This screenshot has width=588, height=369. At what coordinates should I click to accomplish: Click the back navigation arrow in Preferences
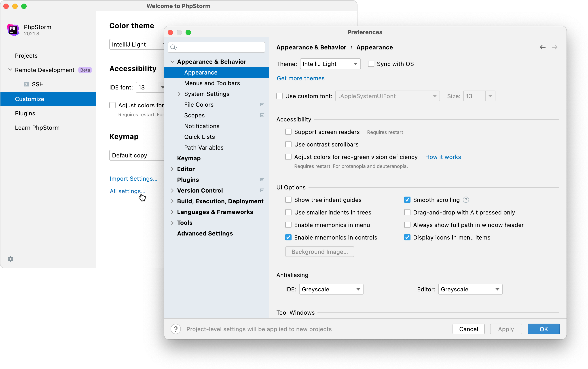point(543,47)
